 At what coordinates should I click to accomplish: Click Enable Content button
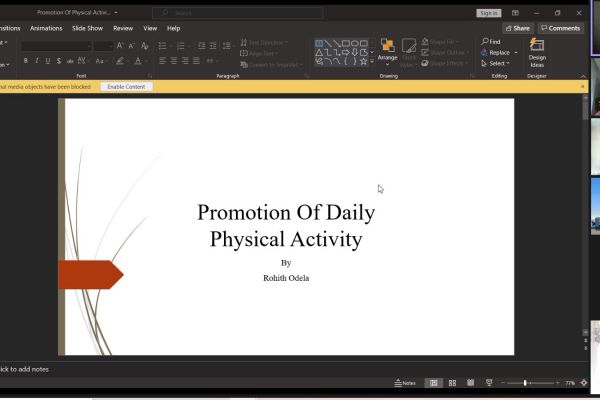click(x=126, y=87)
